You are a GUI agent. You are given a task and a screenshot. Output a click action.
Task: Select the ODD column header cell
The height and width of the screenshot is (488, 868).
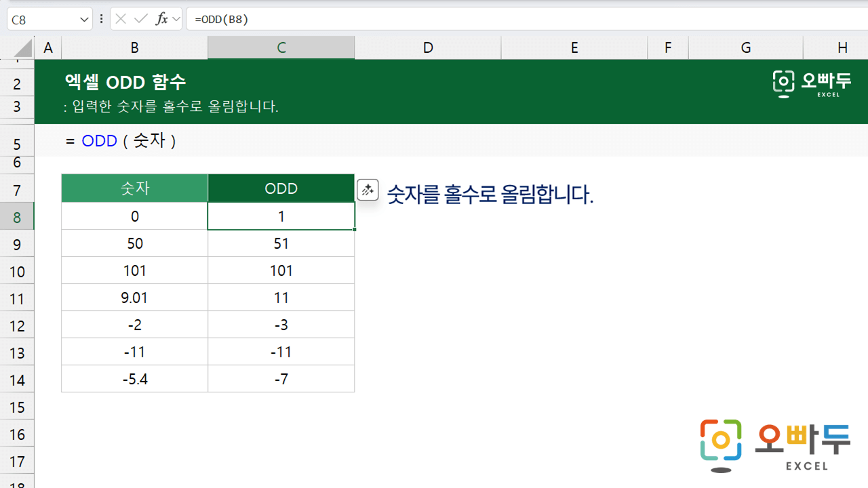coord(281,188)
